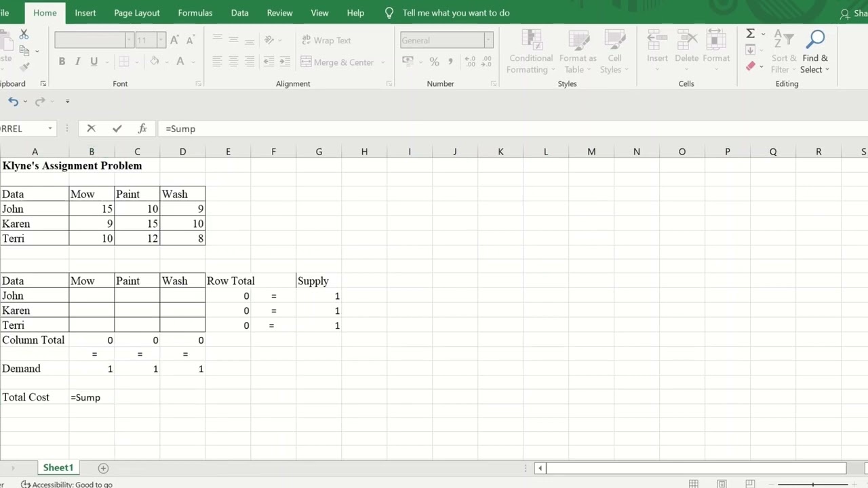This screenshot has height=488, width=868.
Task: Click Decrease Decimal icon
Action: (x=488, y=62)
